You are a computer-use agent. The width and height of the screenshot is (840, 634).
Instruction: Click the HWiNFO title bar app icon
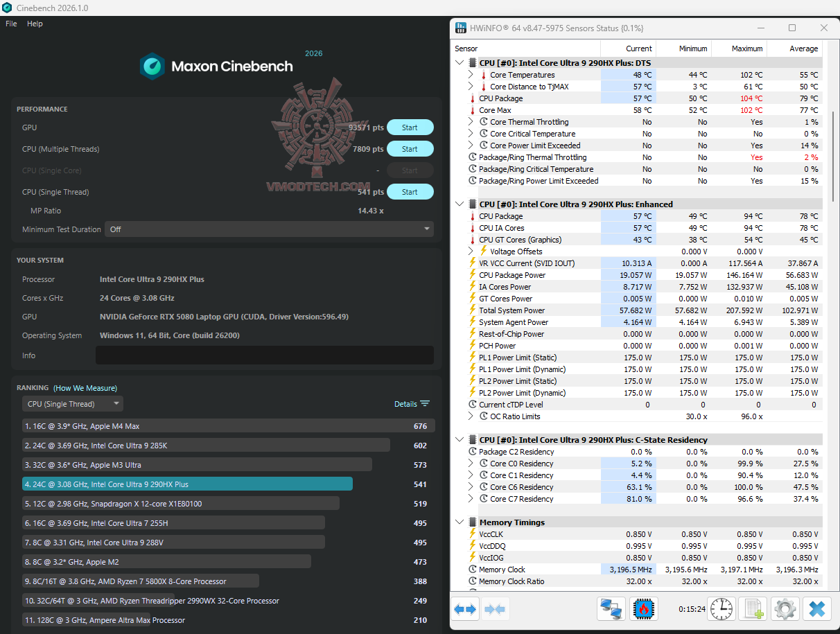(x=460, y=28)
